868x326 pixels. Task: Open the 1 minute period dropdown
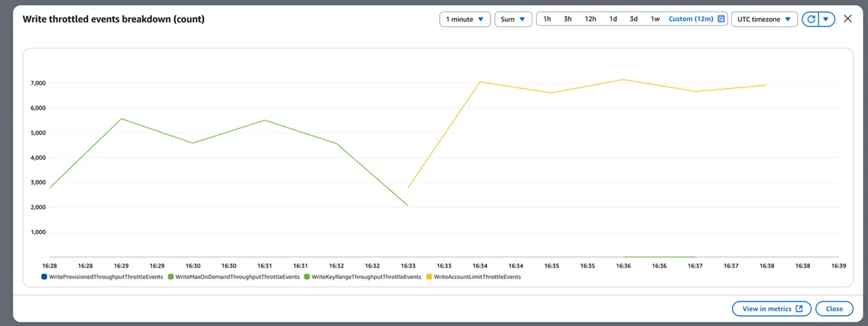(x=465, y=20)
